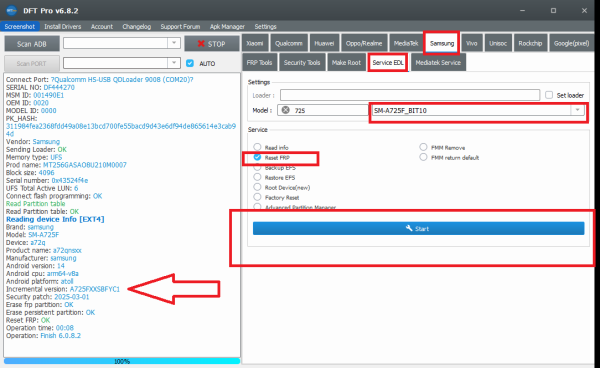The image size is (600, 368).
Task: Open the Account menu
Action: (x=102, y=26)
